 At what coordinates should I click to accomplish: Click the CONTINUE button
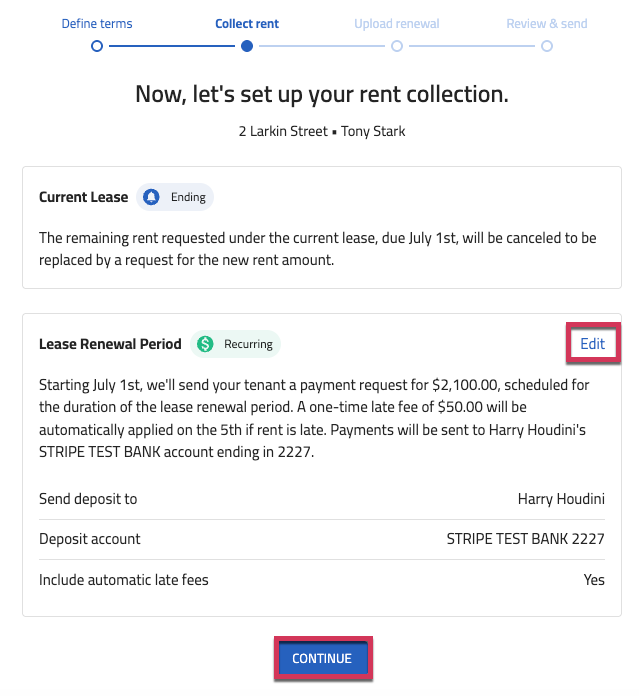[x=322, y=658]
